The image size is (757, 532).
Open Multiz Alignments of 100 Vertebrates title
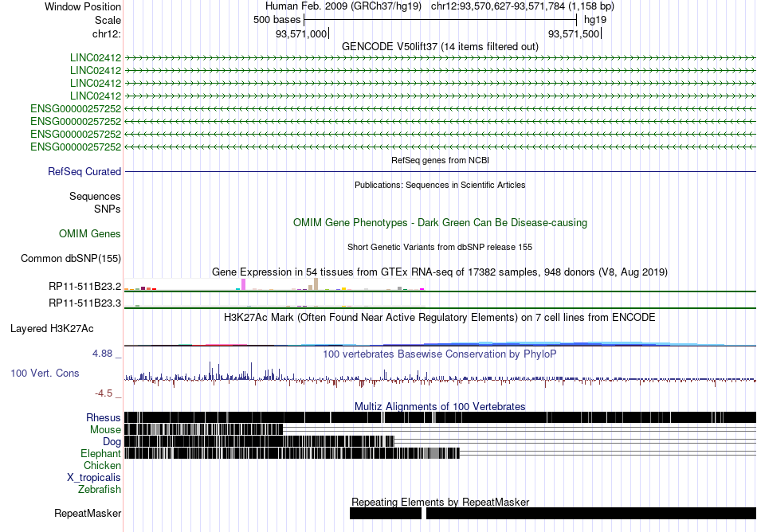pos(440,406)
